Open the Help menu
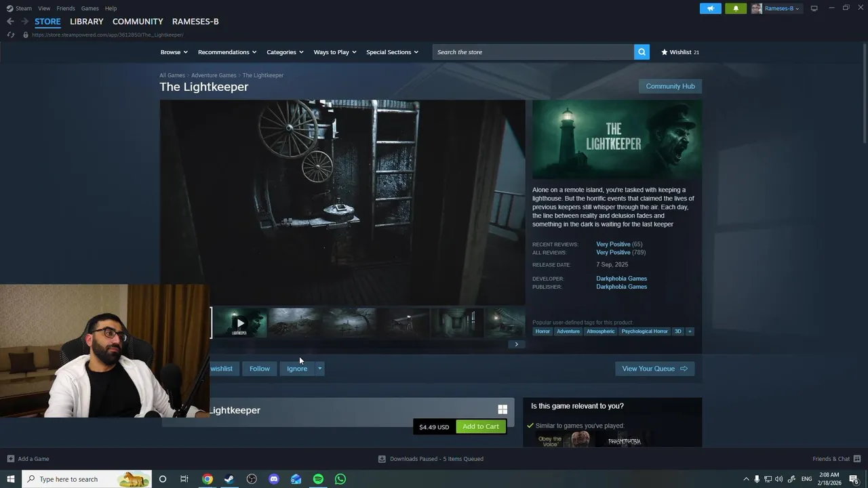Screen dimensions: 868x488 (x=111, y=8)
